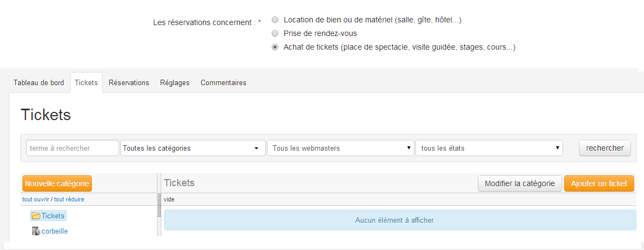Open the Réservations tab
This screenshot has width=644, height=250.
(x=128, y=82)
